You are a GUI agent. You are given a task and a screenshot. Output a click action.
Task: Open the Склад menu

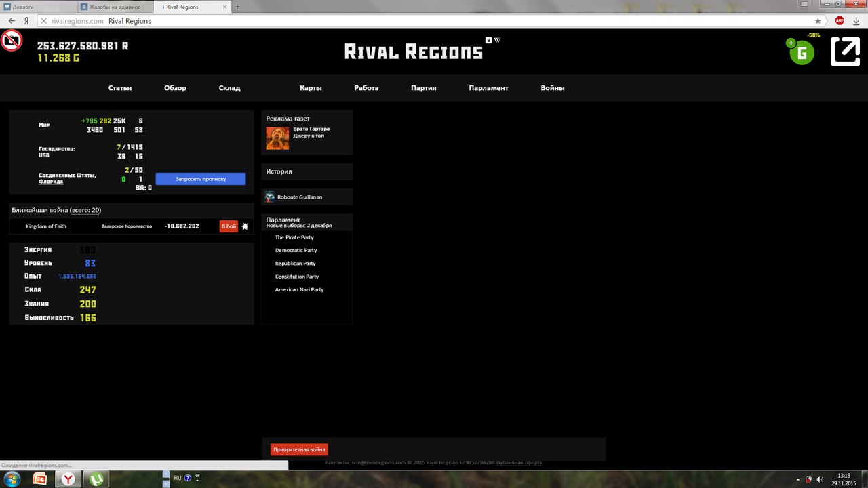click(229, 88)
